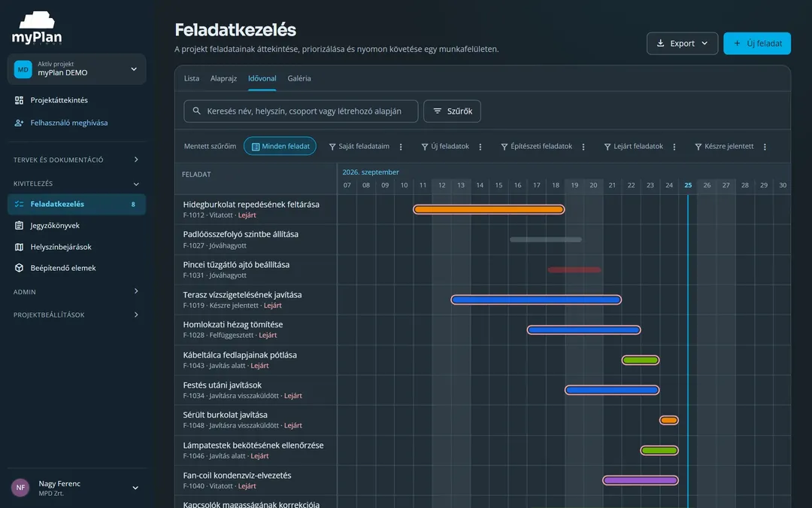The width and height of the screenshot is (812, 508).
Task: Open the options menu for Saját feladataim filter
Action: coord(401,147)
